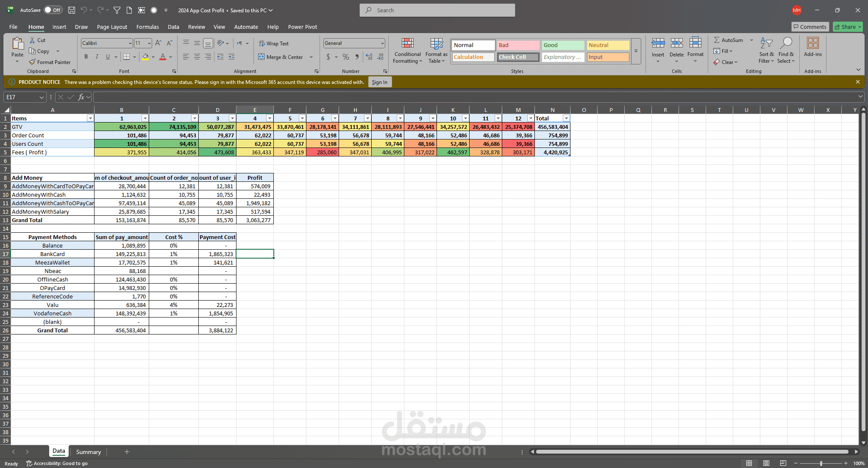868x468 pixels.
Task: Add a new sheet
Action: tap(127, 452)
